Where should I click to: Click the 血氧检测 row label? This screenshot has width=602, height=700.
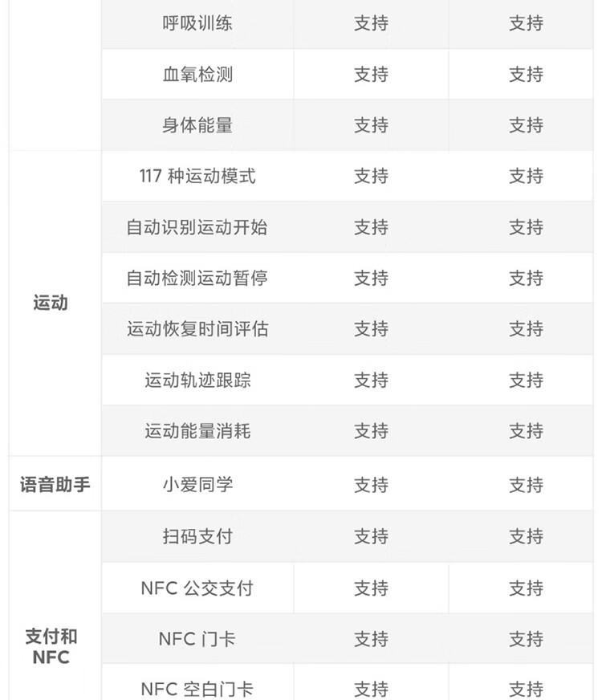click(197, 74)
